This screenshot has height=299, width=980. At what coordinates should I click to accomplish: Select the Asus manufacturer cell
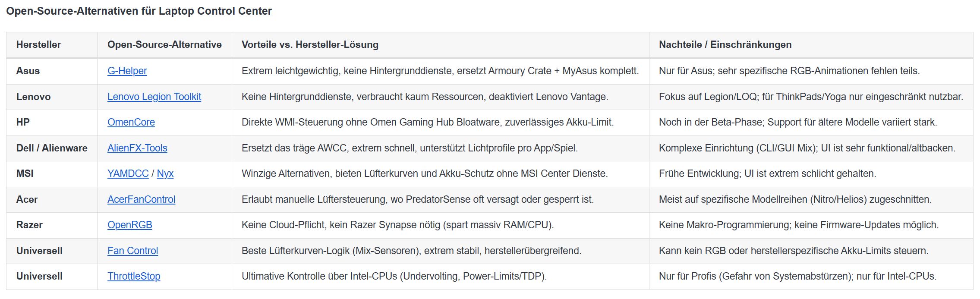pos(28,71)
